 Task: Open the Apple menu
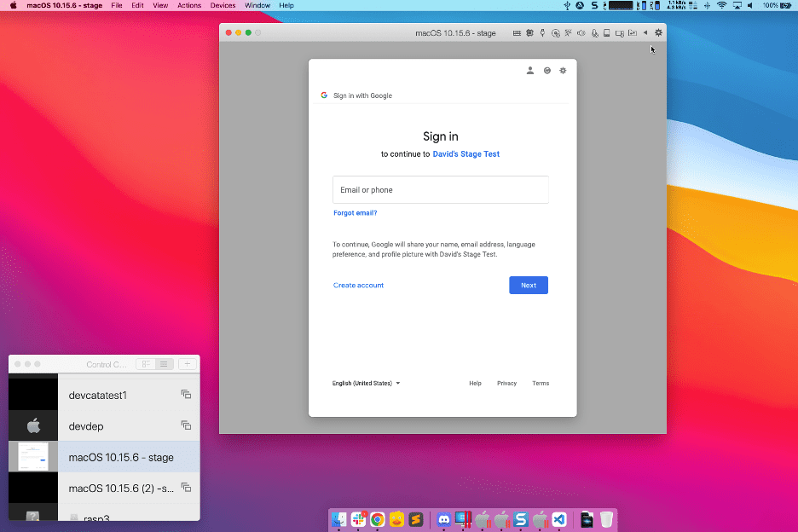pos(14,6)
